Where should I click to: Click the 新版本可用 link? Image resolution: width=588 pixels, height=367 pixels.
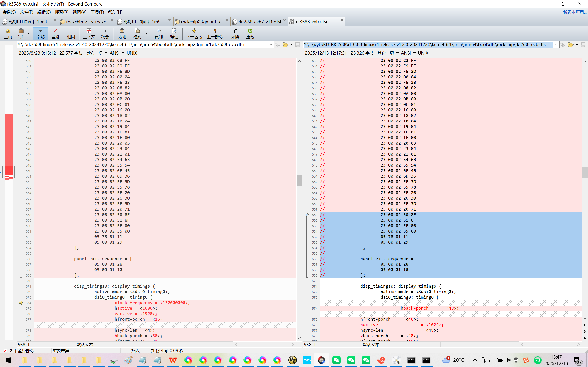[x=574, y=12]
